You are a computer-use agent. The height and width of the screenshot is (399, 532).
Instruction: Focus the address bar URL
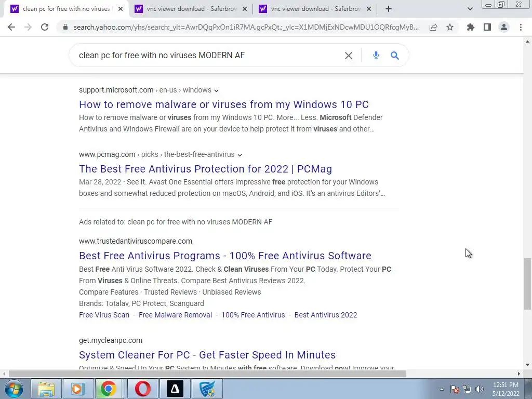pos(246,27)
